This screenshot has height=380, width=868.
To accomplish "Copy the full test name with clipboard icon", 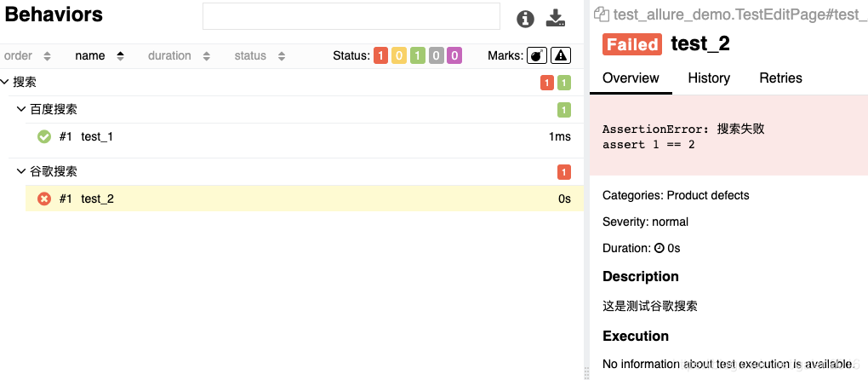I will (x=601, y=14).
